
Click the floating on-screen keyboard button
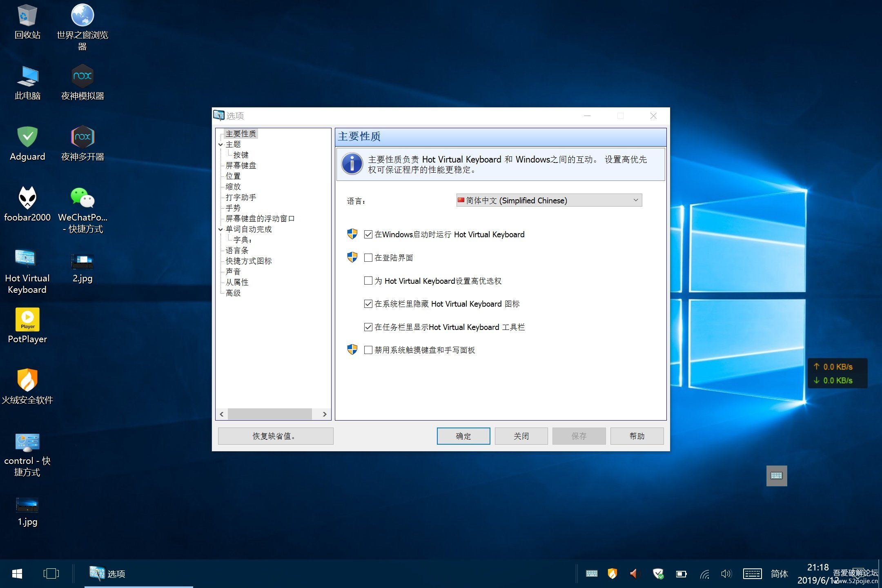click(x=777, y=476)
